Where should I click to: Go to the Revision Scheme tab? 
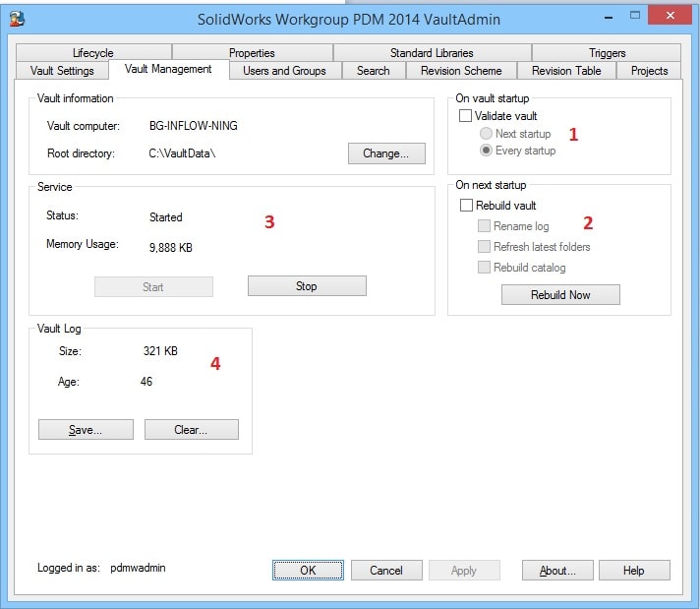click(461, 71)
